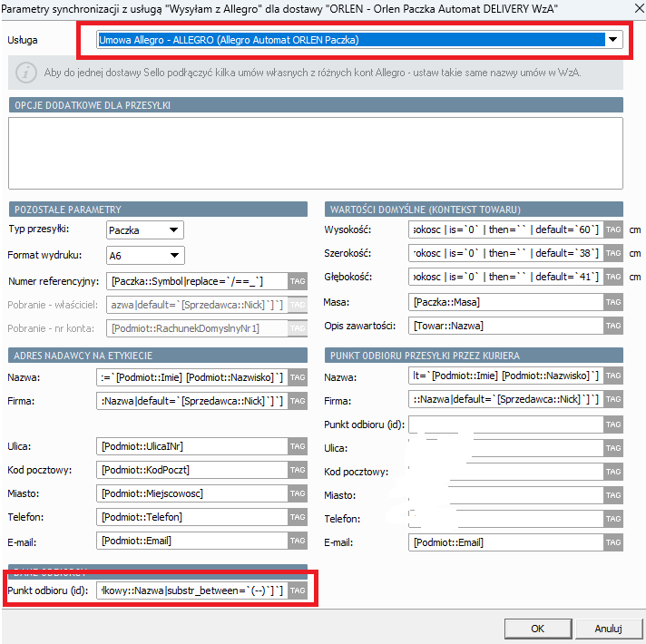Click TAG button for courier pickup E-mail

613,542
